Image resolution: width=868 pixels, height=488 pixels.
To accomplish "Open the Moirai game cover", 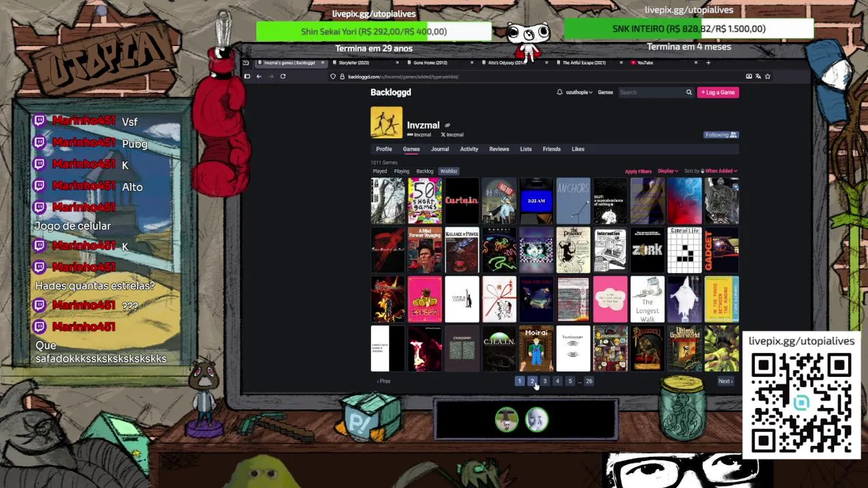I will (x=536, y=349).
